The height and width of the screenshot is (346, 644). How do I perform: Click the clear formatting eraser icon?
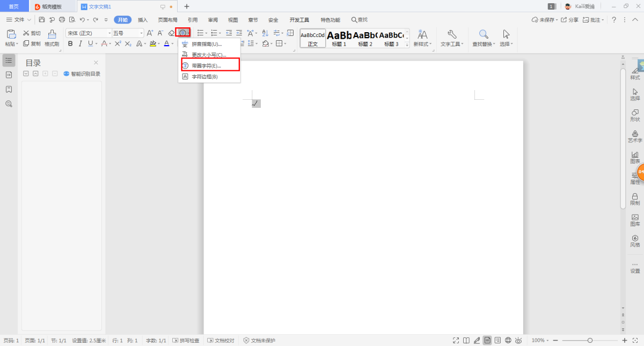point(171,33)
